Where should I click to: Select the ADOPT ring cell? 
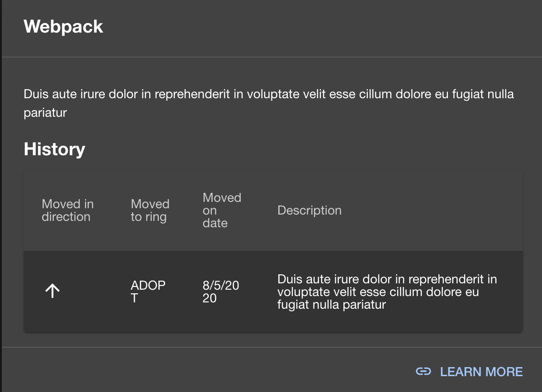148,292
